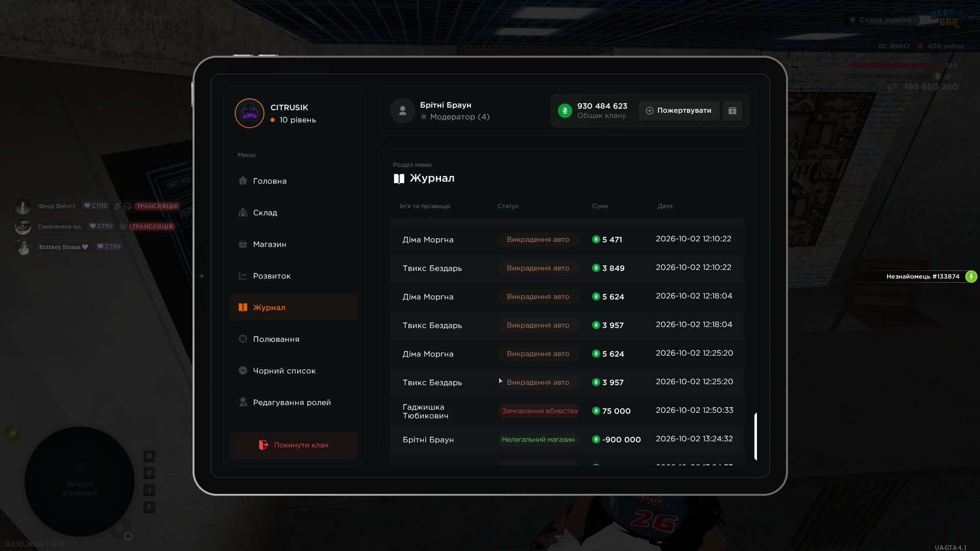The image size is (980, 551).
Task: Click the Пожертвувати donate button
Action: pyautogui.click(x=679, y=111)
